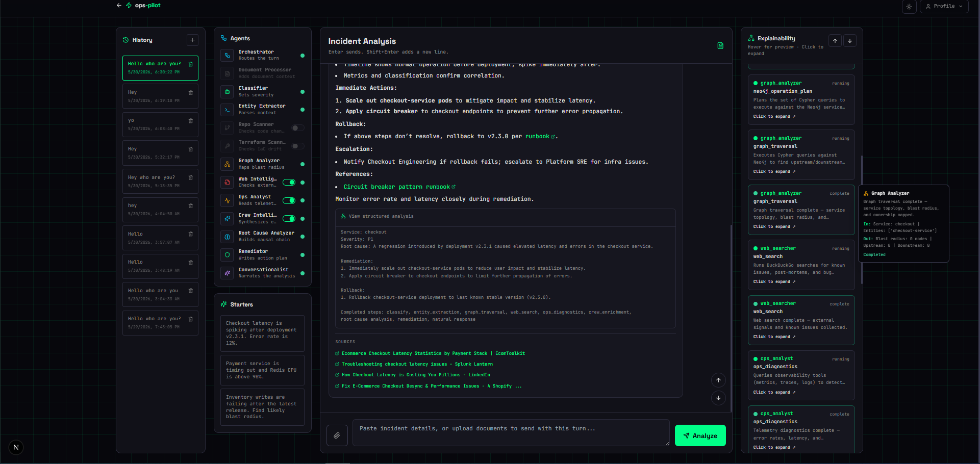
Task: Delete the 'hey' 4:04 AM history entry
Action: coord(191,206)
